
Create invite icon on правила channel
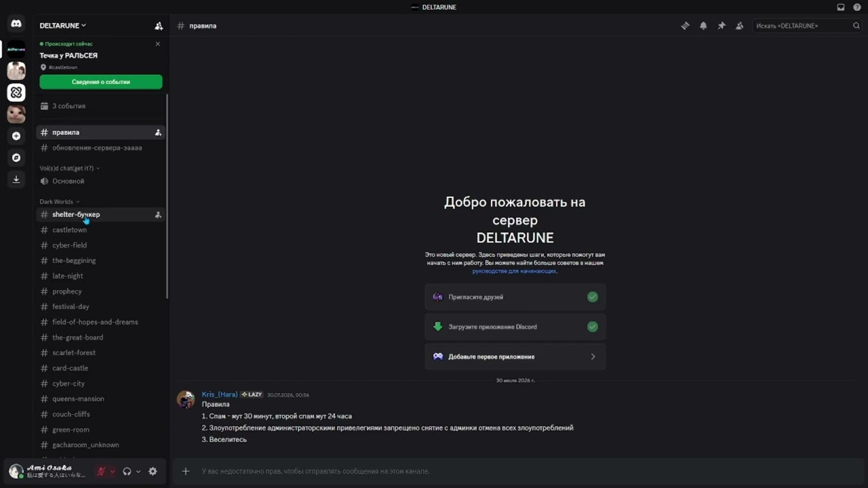click(x=158, y=132)
